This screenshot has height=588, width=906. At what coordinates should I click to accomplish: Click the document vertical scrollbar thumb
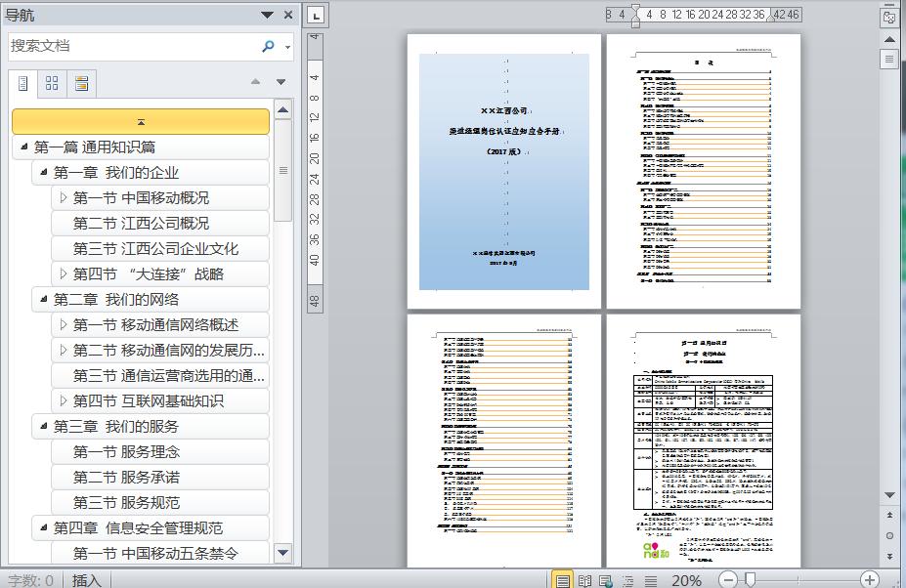click(889, 59)
